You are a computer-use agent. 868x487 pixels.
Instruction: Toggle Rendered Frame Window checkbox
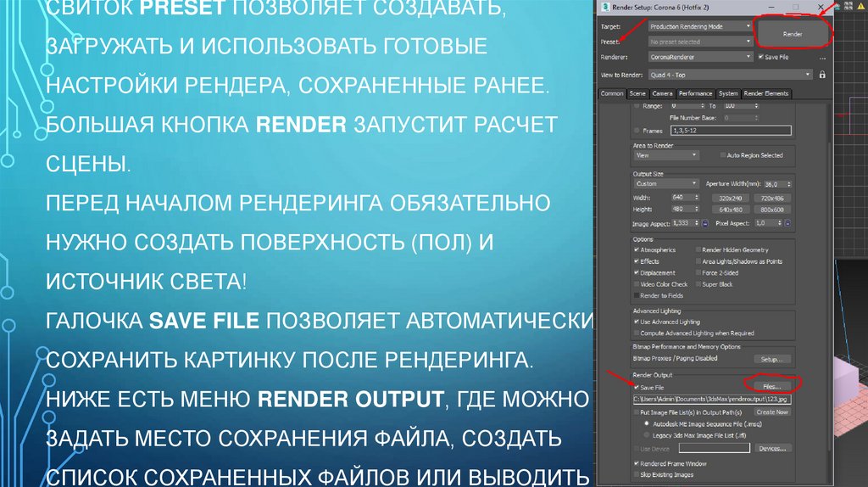tap(637, 464)
